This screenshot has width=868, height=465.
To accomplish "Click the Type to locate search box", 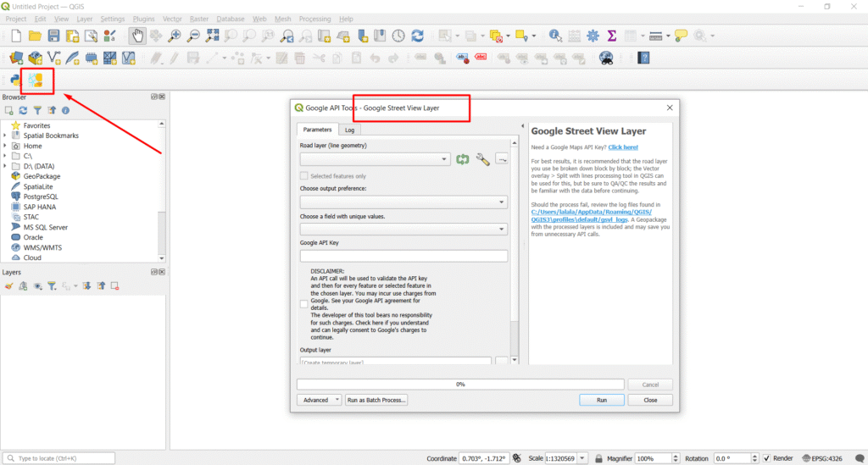I will click(59, 458).
